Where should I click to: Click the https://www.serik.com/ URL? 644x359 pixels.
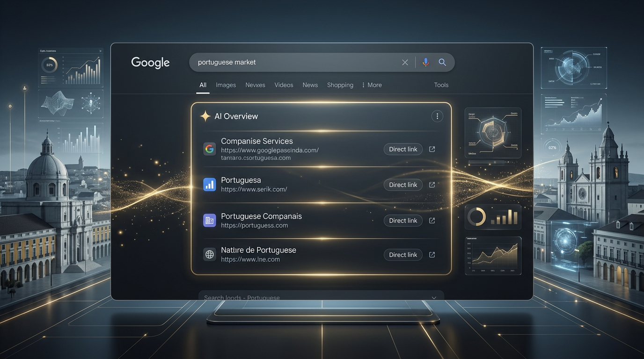click(x=254, y=189)
